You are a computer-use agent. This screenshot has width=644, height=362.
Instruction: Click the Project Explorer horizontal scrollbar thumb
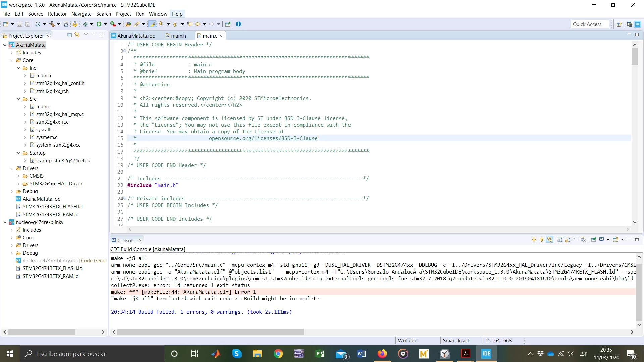[42, 332]
